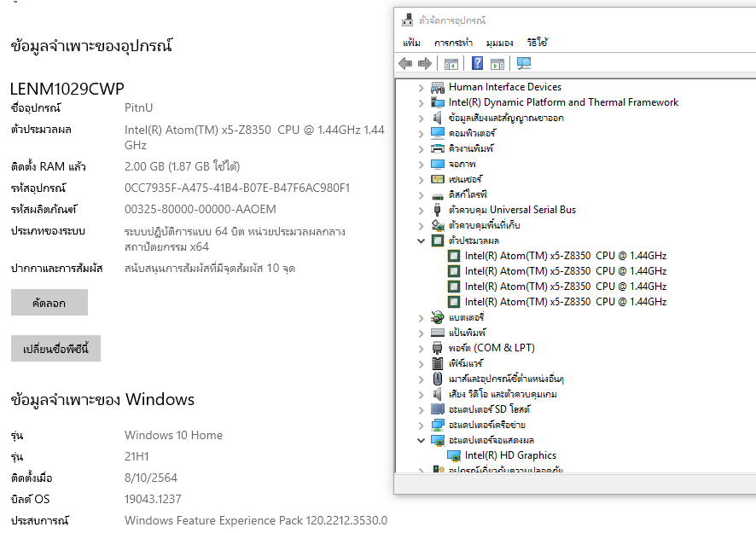Viewport: 756px width, 533px height.
Task: Expand the คอมพิวเตอร์ tree node
Action: click(421, 134)
